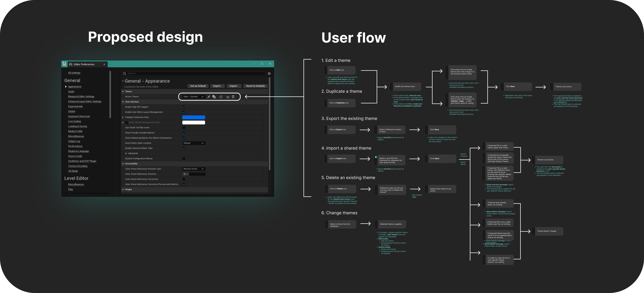Open Keyboard Shortcuts settings
This screenshot has height=293, width=644.
(x=79, y=116)
